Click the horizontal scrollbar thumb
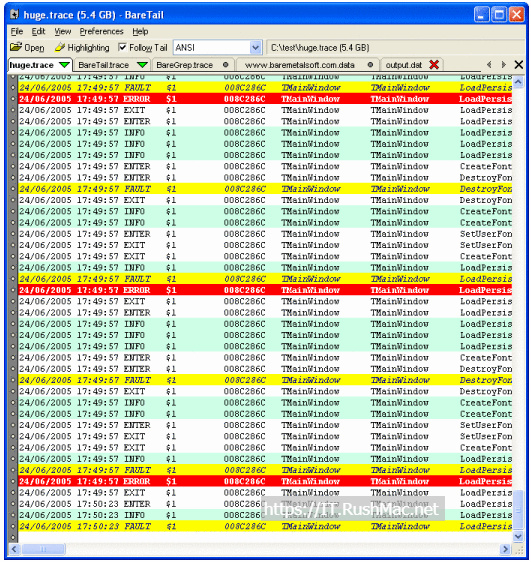 (x=43, y=549)
